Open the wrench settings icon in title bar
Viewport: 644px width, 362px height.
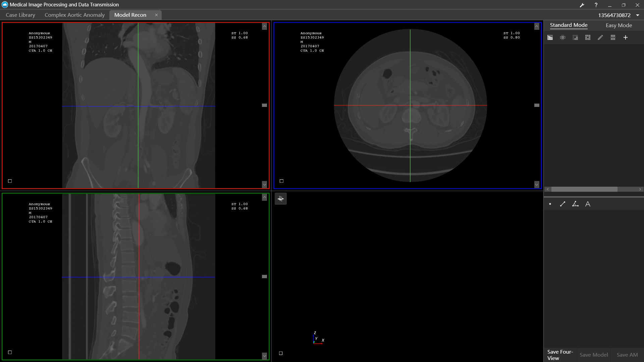582,5
